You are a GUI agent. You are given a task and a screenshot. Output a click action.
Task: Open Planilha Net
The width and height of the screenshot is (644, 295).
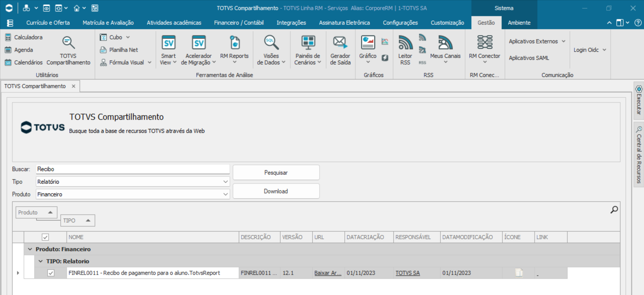[x=119, y=50]
